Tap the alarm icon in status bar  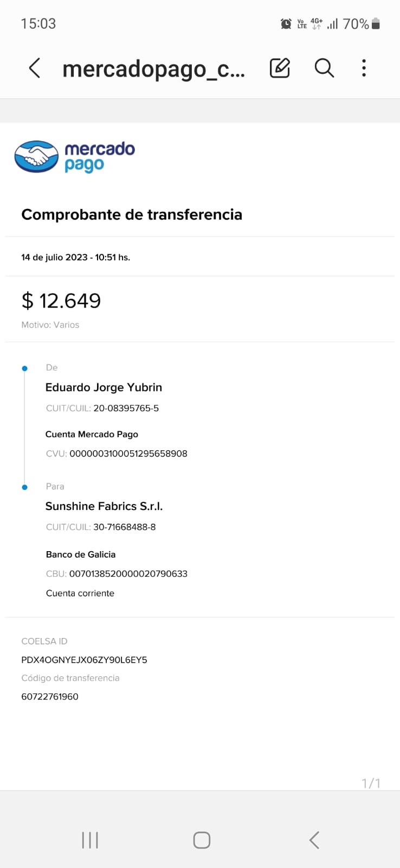tap(286, 24)
